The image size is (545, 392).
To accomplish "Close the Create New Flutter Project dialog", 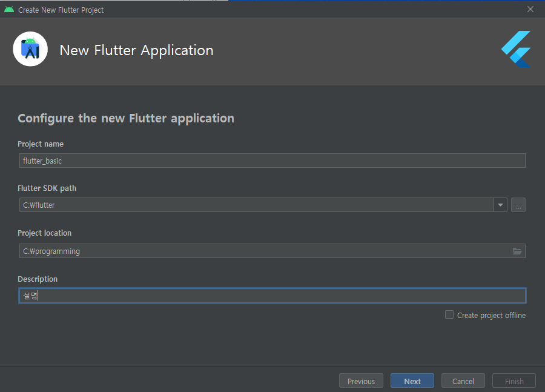I will point(530,10).
